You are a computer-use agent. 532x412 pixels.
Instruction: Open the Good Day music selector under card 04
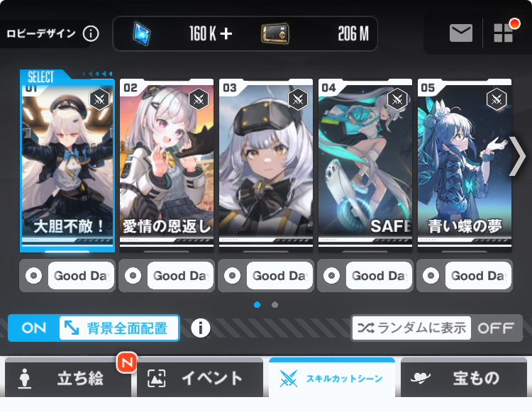pyautogui.click(x=379, y=275)
